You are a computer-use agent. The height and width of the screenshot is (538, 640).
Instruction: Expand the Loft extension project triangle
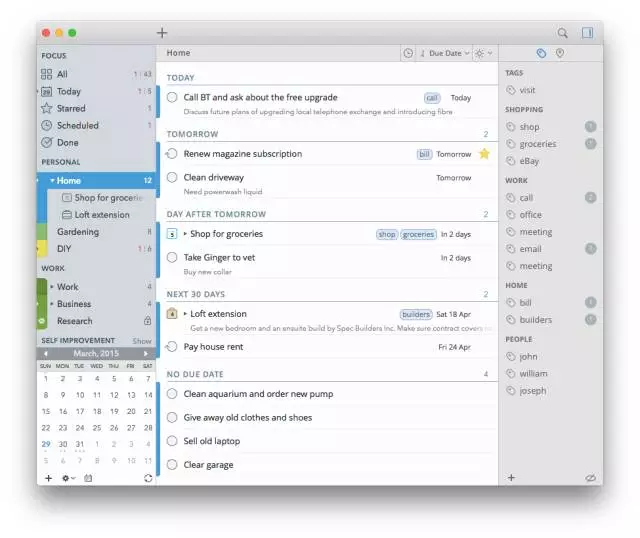click(x=185, y=313)
